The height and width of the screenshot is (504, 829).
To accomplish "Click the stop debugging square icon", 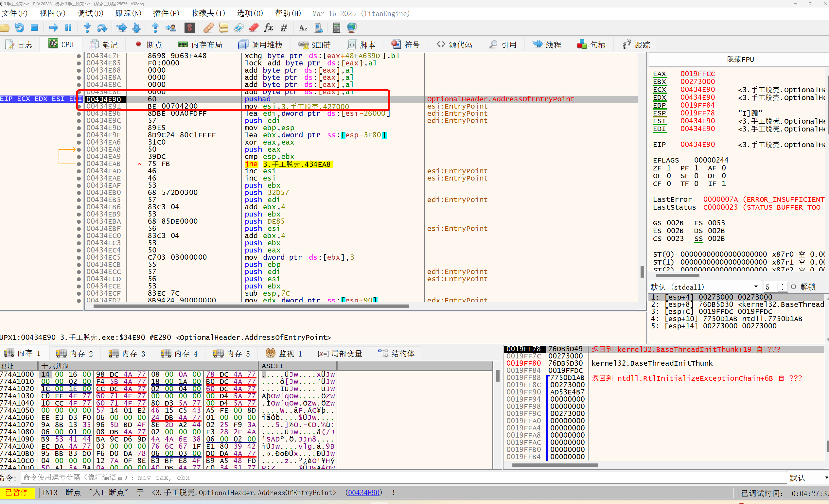I will [34, 27].
